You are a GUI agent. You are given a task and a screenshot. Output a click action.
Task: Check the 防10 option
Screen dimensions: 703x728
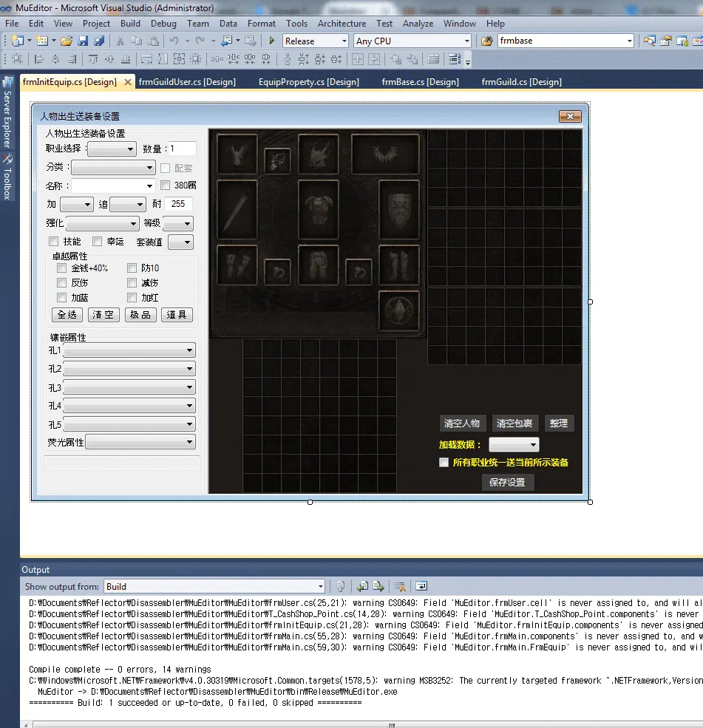point(132,268)
